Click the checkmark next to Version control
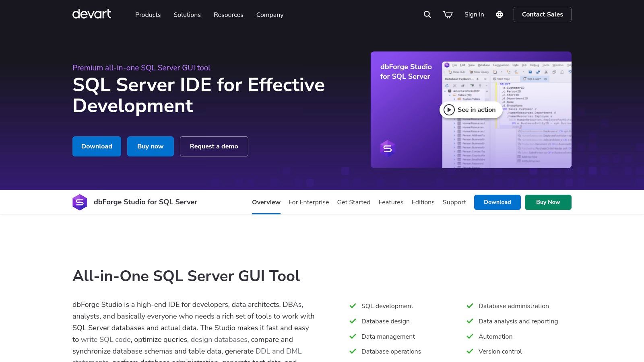 point(470,352)
